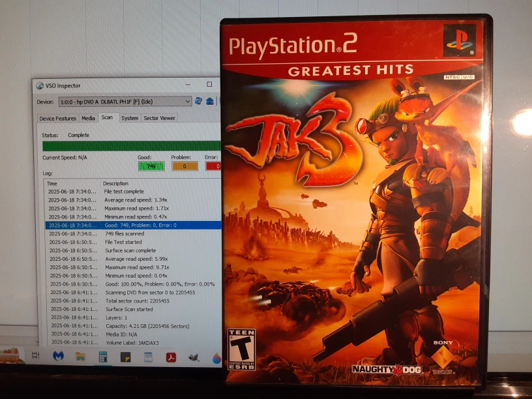
Task: Go to the Sector Viewer tab
Action: click(159, 118)
